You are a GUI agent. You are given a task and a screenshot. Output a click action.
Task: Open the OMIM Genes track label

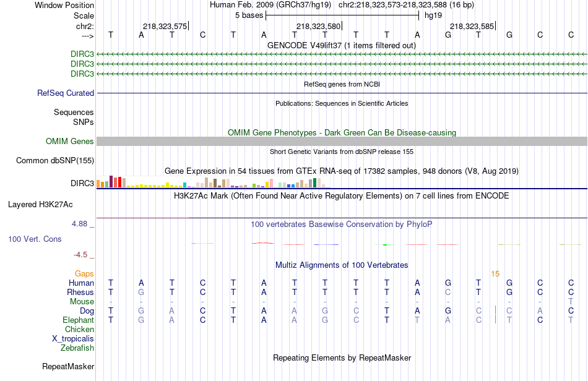point(70,141)
